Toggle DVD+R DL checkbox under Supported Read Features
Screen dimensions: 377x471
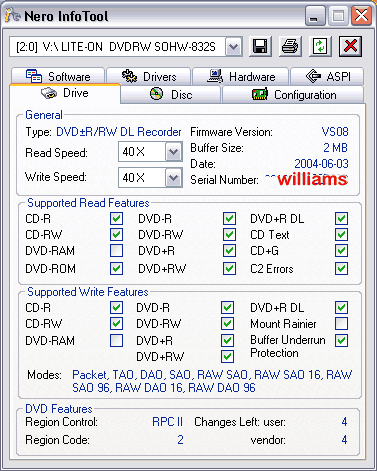coord(342,219)
